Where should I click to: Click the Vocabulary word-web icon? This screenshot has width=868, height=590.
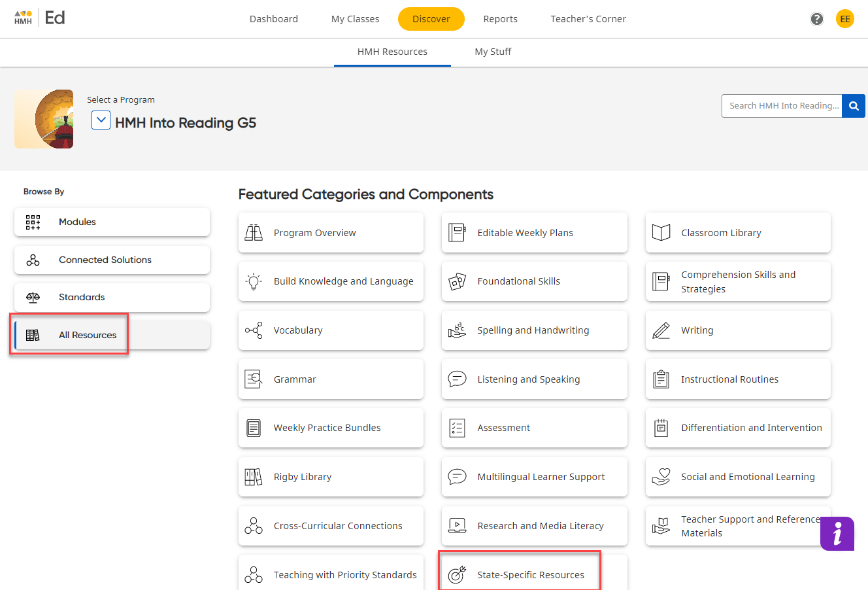[x=254, y=330]
